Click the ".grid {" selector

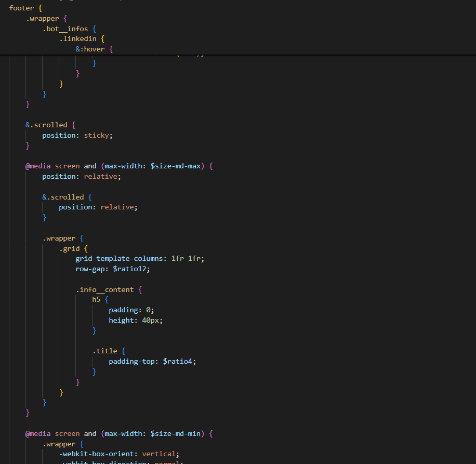coord(73,248)
